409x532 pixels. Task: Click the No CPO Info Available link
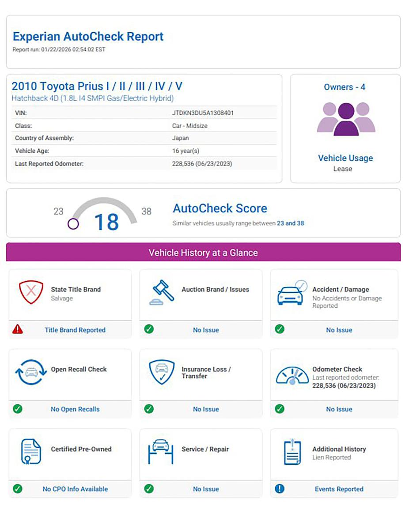[75, 489]
